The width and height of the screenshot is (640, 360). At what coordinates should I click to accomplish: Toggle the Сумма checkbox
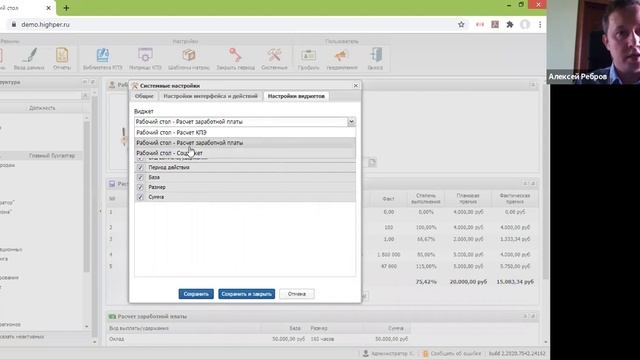[140, 197]
